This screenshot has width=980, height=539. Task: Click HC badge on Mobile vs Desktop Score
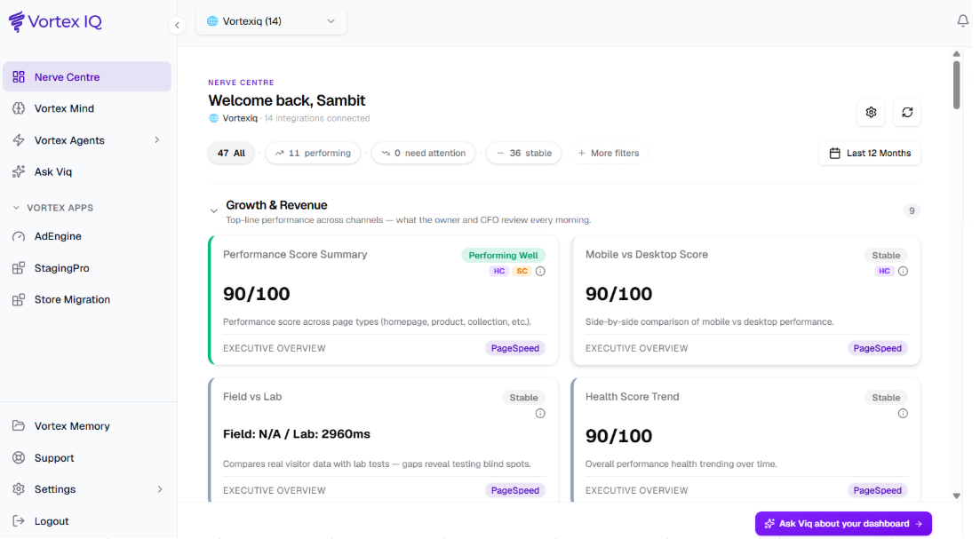pos(884,271)
